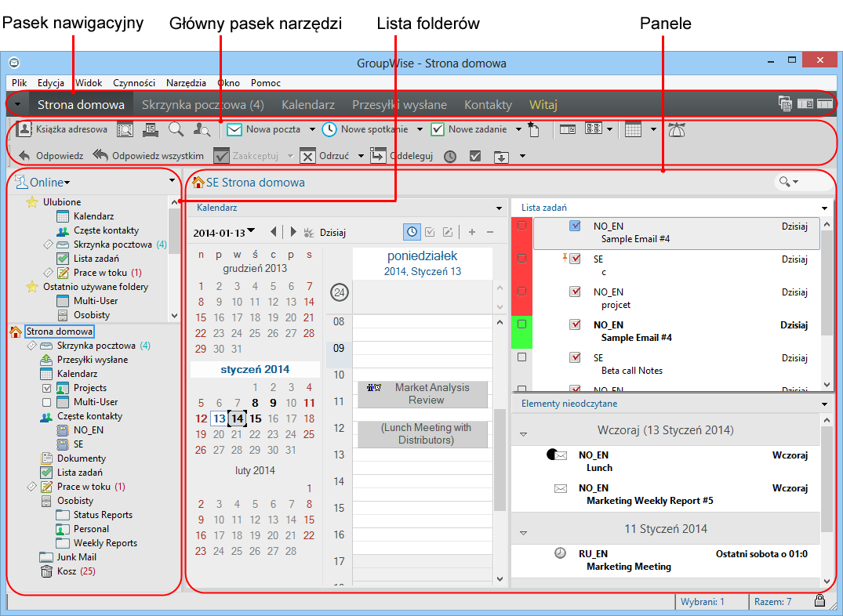Tick the checkbox for 'SE Beta call Notes'

pyautogui.click(x=521, y=357)
